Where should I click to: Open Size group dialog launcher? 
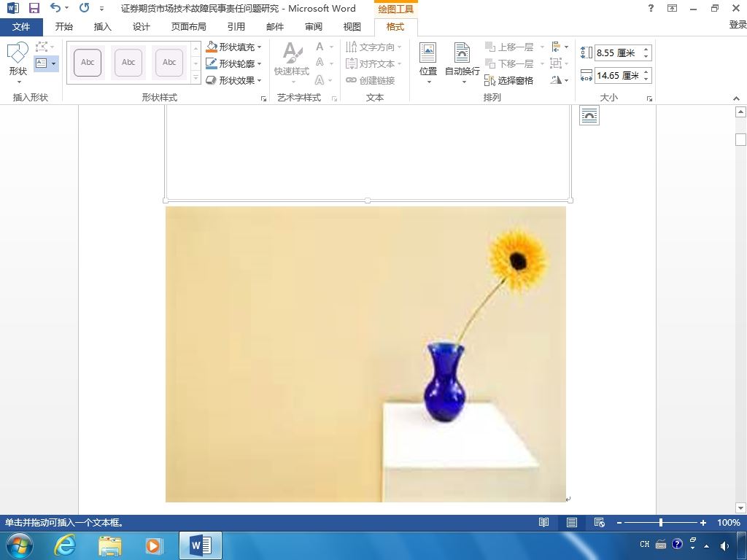pos(649,98)
